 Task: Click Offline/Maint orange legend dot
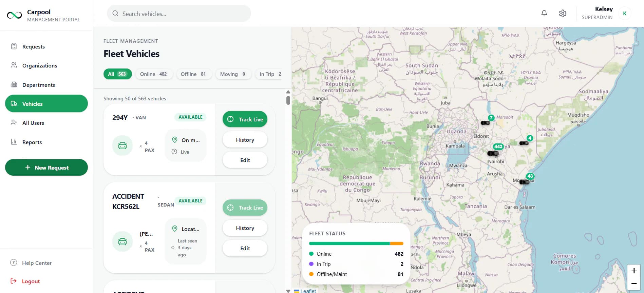click(x=311, y=274)
